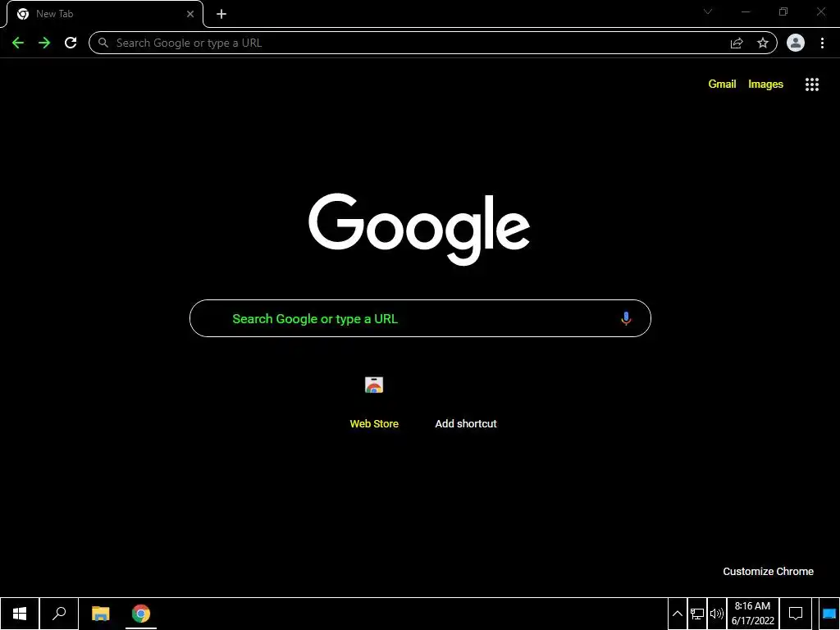Open the Web Store shortcut icon
Screen dimensions: 840x630
point(374,385)
